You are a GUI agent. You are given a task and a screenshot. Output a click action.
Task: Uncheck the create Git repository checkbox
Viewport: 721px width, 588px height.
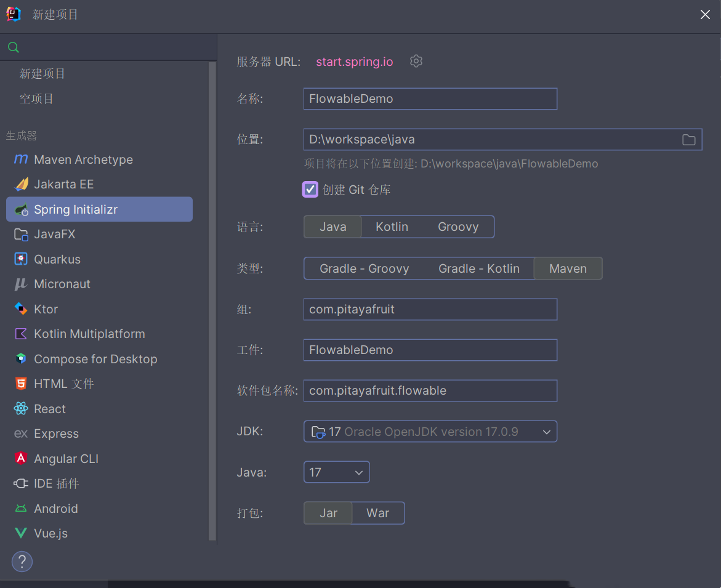[x=310, y=189]
